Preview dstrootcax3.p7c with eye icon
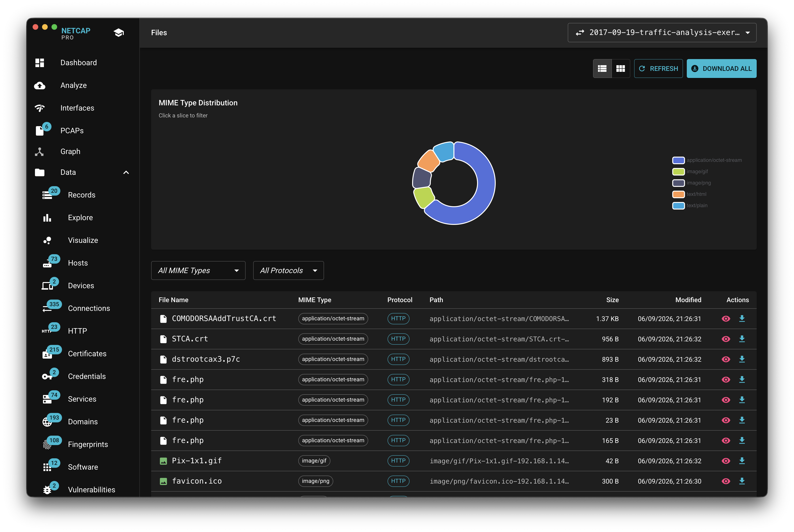The image size is (794, 532). [x=726, y=359]
